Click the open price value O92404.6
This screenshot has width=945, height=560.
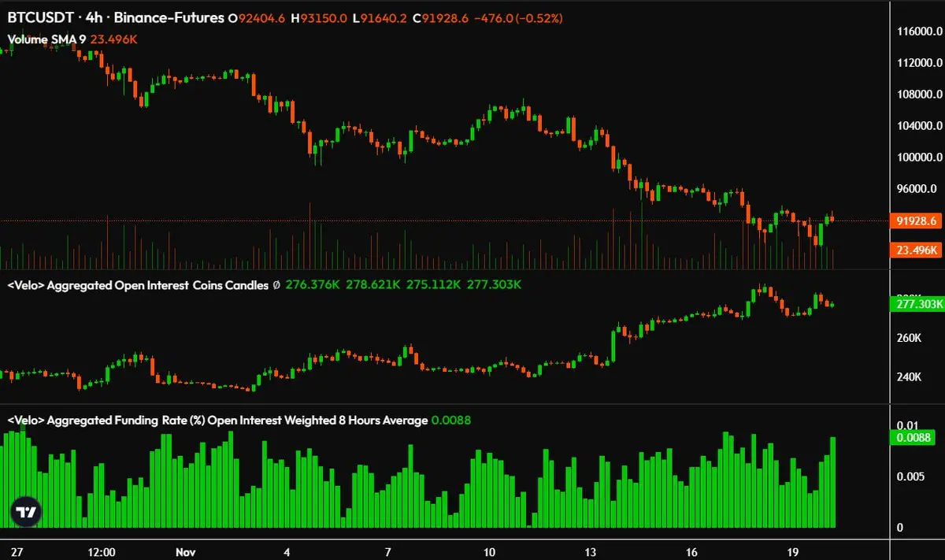[257, 17]
